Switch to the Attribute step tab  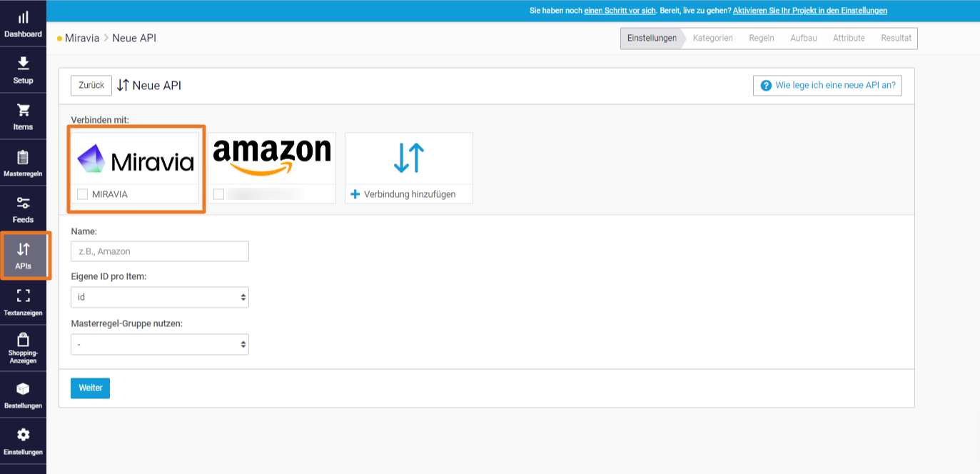848,39
